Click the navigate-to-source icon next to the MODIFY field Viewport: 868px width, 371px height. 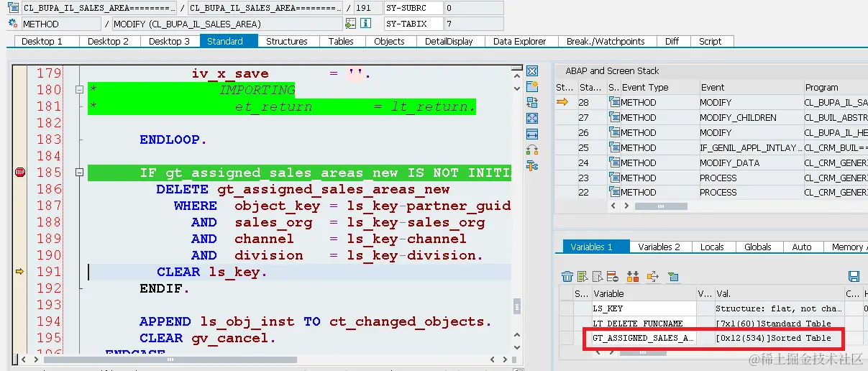coord(350,24)
